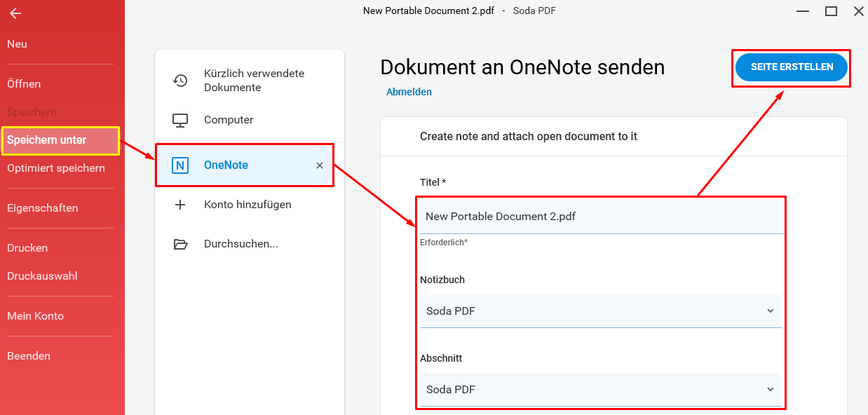Click the greyed-out Speichern entry

coord(32,112)
